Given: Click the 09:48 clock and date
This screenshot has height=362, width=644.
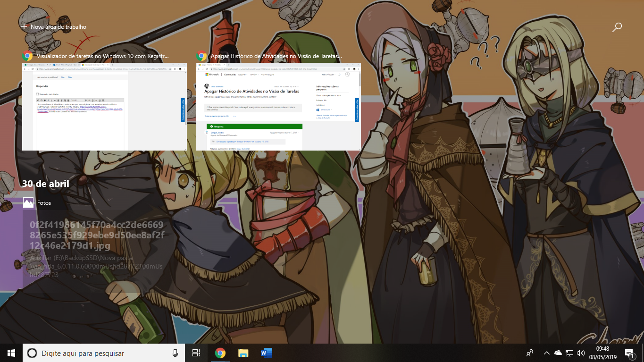Looking at the screenshot, I should 602,353.
